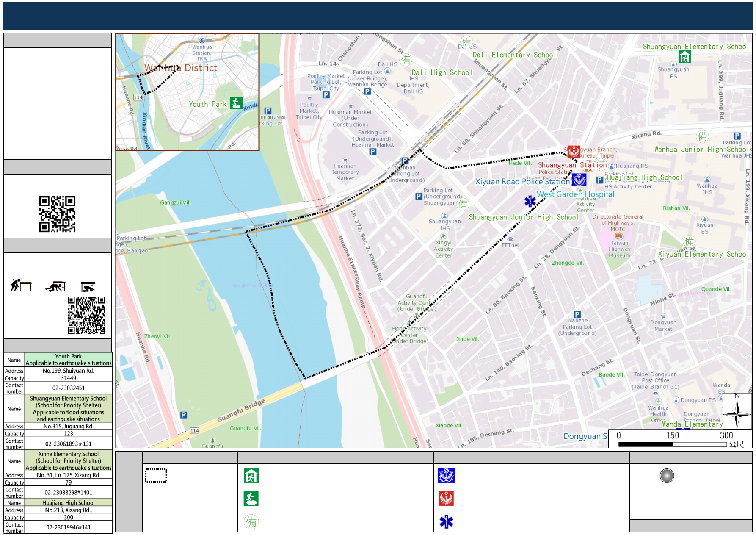Click route 114 shield on Guangfu Bridge
Viewport: 756px width, 535px height.
coord(194,431)
